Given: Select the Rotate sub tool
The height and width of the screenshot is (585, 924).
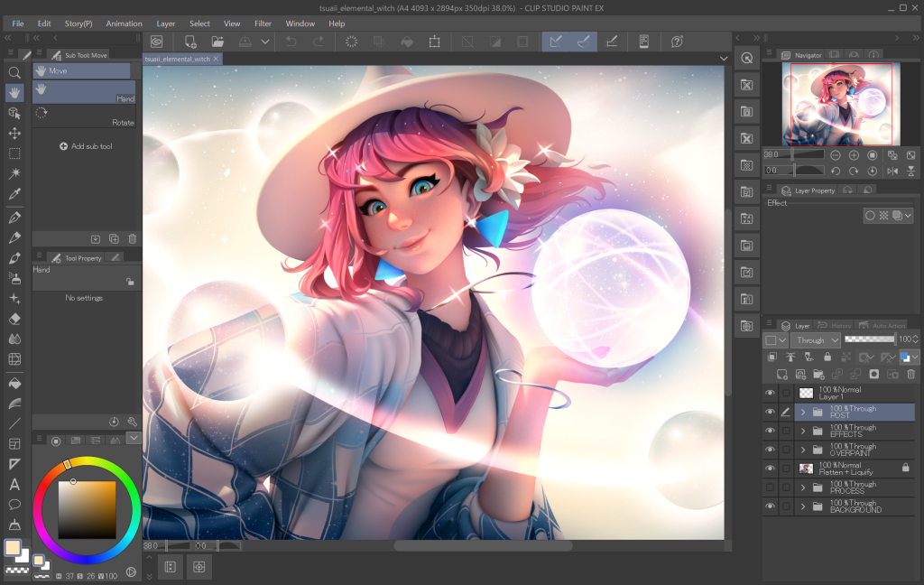Looking at the screenshot, I should pyautogui.click(x=84, y=116).
